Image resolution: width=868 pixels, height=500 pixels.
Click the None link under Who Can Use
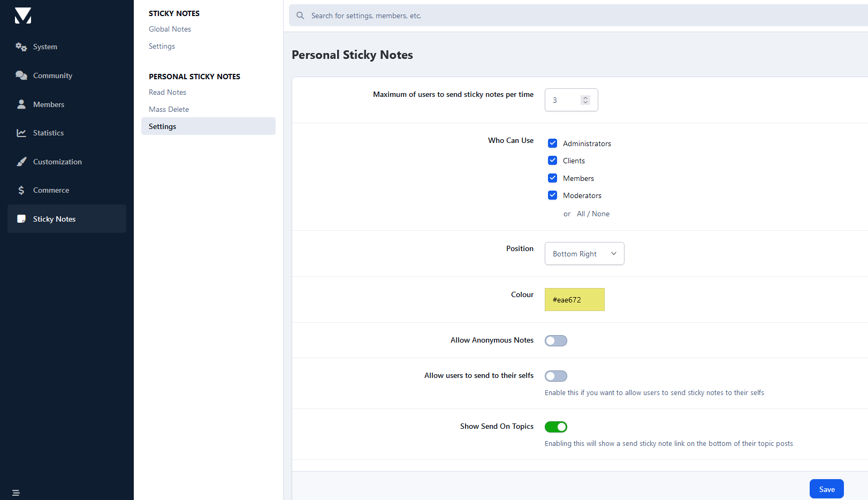pyautogui.click(x=600, y=214)
